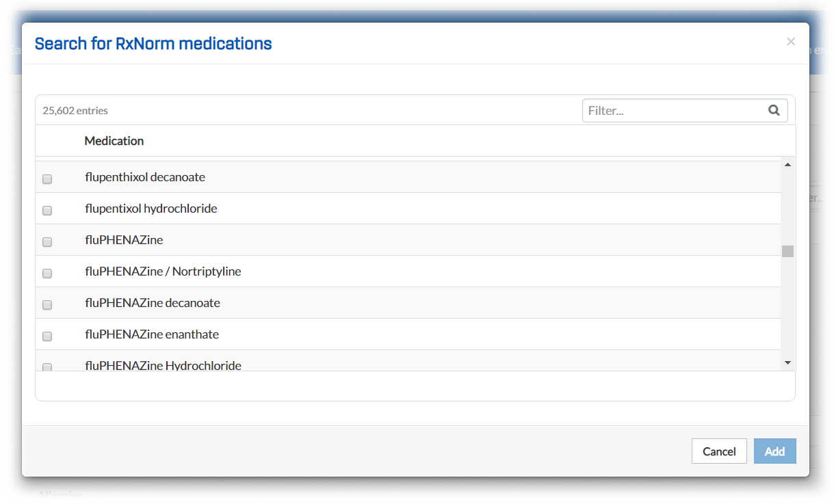Check the fluPHENAZine enanthate checkbox
Screen dimensions: 834x504
coord(47,336)
